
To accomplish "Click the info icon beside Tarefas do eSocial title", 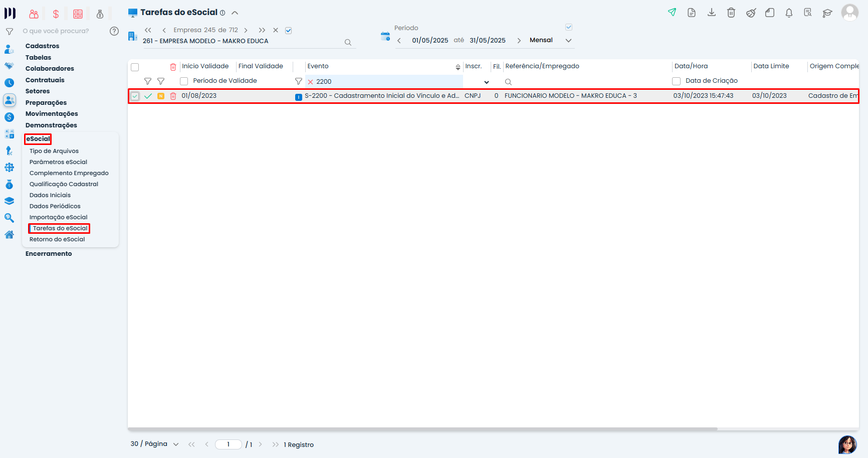I will tap(223, 13).
